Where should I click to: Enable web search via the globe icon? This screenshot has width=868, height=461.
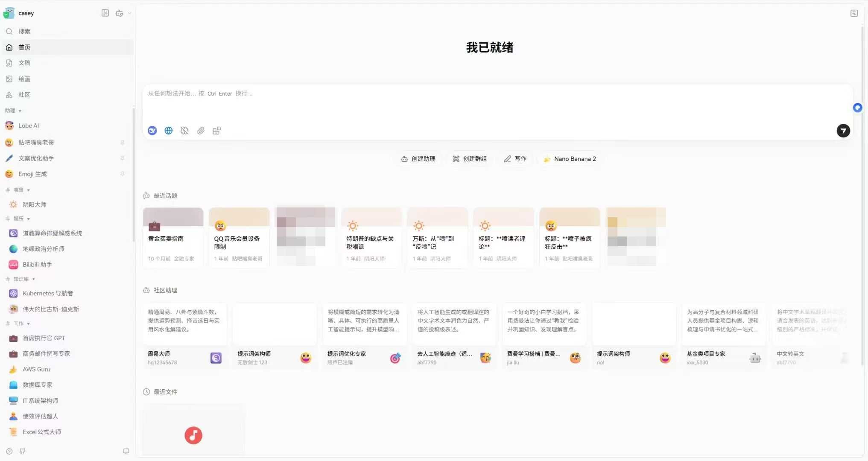168,131
